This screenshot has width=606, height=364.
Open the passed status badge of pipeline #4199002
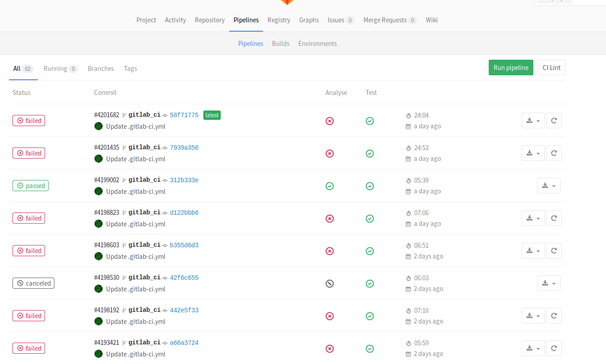30,185
